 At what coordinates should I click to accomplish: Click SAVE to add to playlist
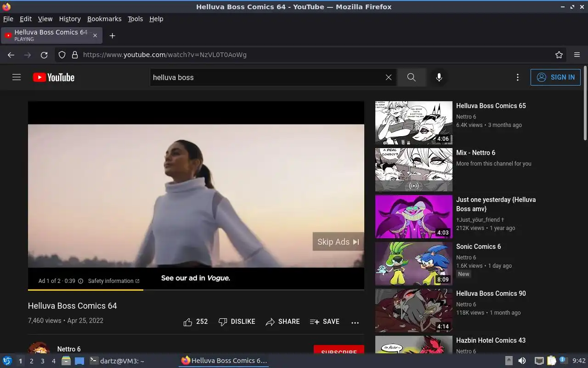point(325,322)
